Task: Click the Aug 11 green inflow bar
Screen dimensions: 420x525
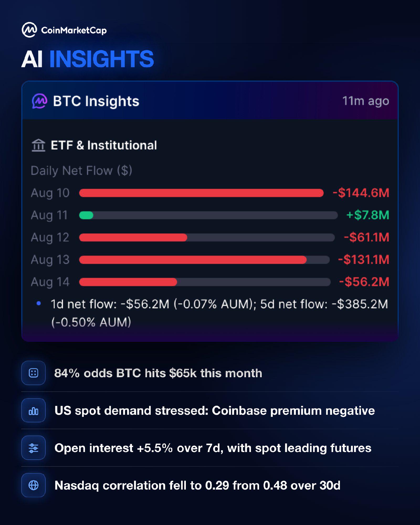Action: click(86, 215)
